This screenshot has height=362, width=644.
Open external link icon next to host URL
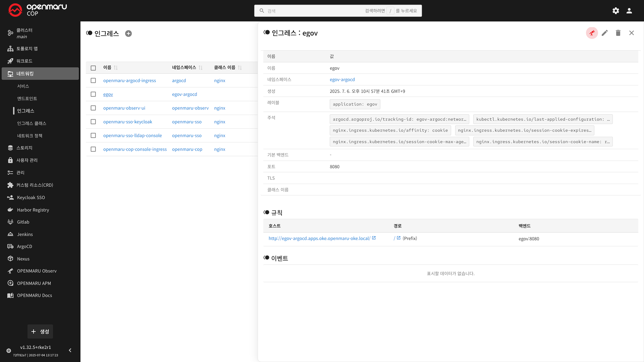(374, 238)
